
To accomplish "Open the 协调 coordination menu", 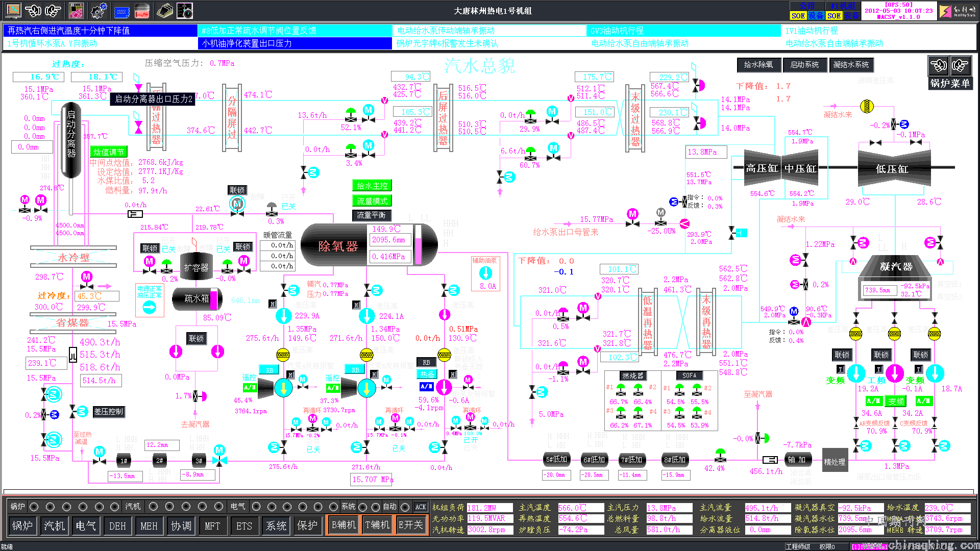I will [181, 525].
